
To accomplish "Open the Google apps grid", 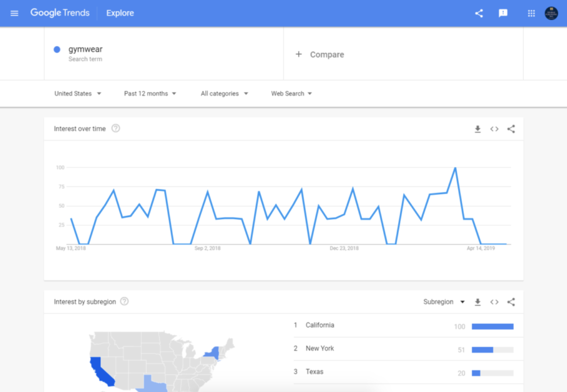I will [532, 13].
